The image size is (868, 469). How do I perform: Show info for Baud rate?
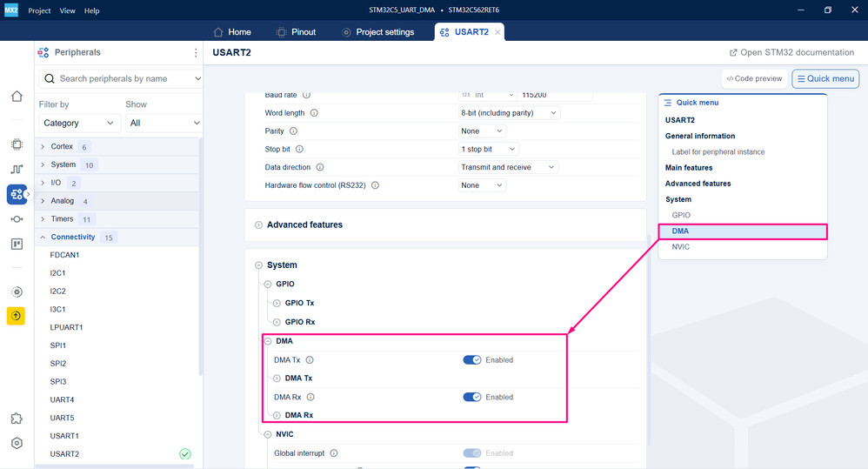[x=306, y=95]
